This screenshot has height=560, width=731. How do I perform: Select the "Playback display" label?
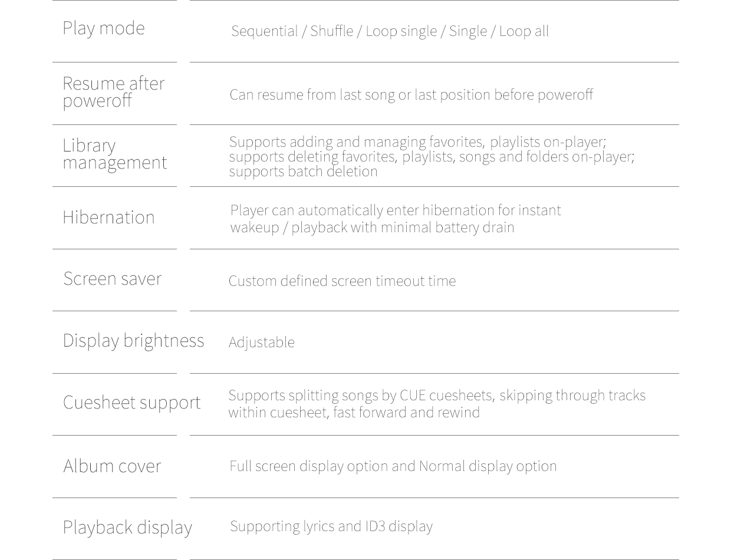pos(127,527)
